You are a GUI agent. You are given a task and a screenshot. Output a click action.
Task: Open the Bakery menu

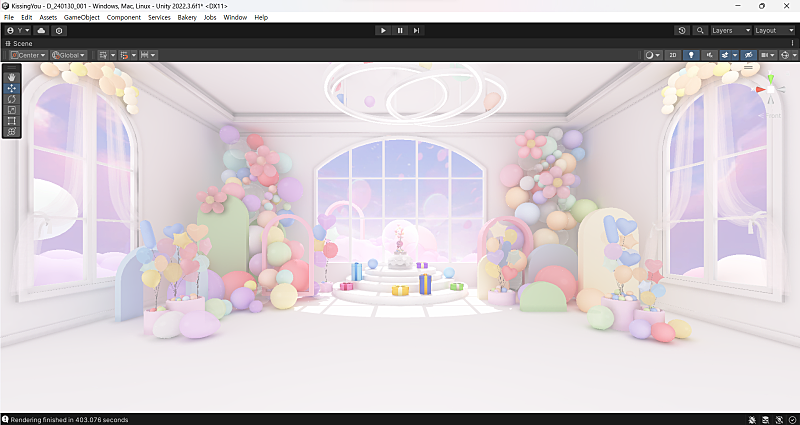coord(187,18)
